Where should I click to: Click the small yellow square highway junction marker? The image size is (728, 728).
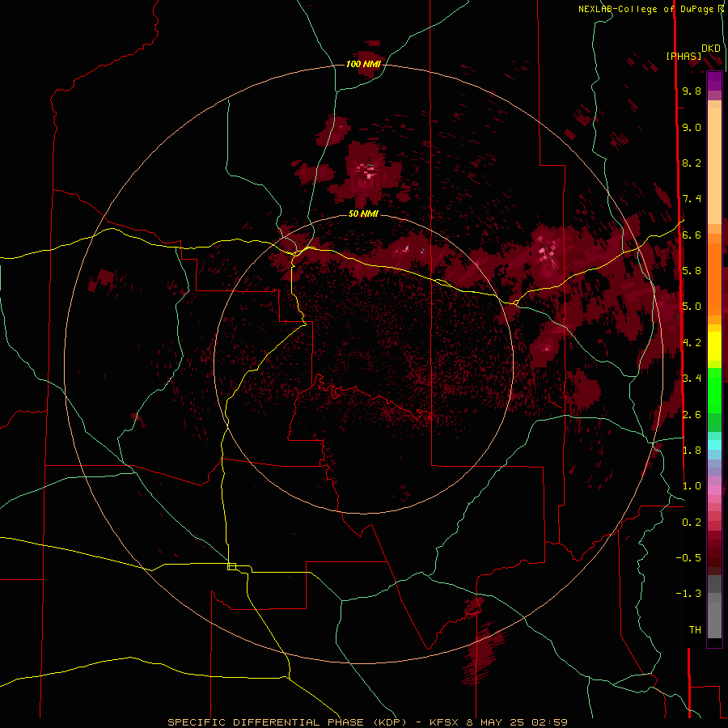[x=231, y=566]
